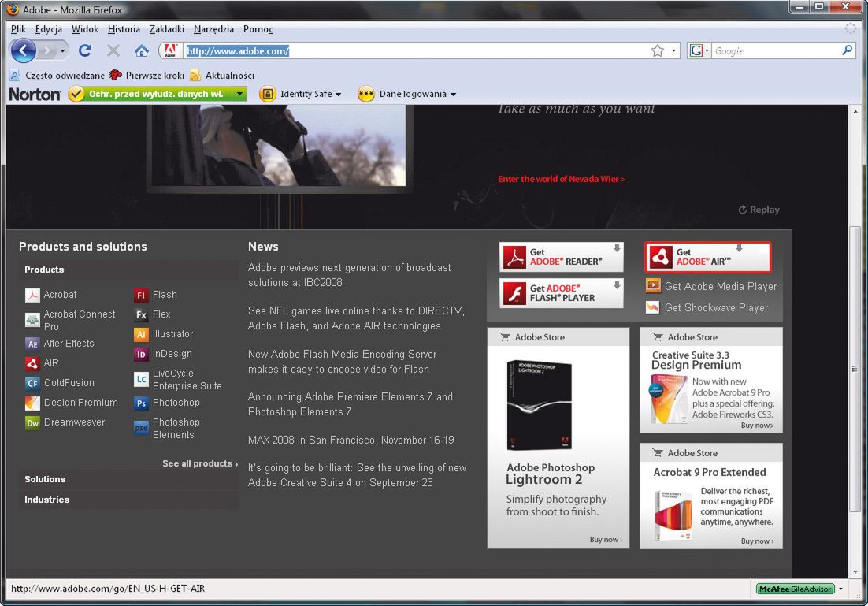Open the bookmark star dropdown arrow

click(x=673, y=51)
